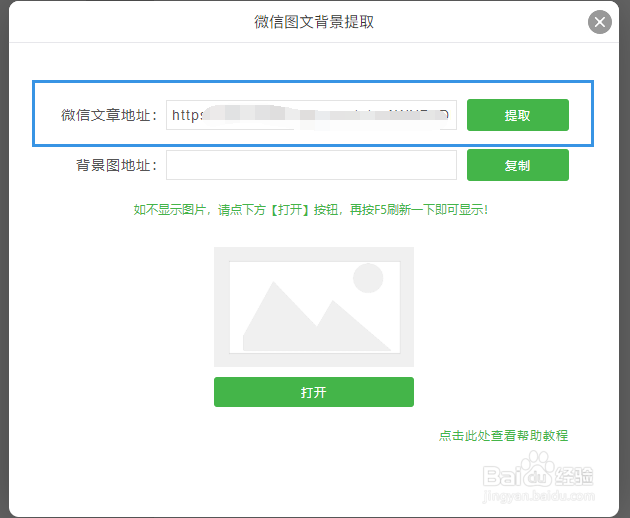
Task: Click the 提取 button
Action: click(518, 115)
